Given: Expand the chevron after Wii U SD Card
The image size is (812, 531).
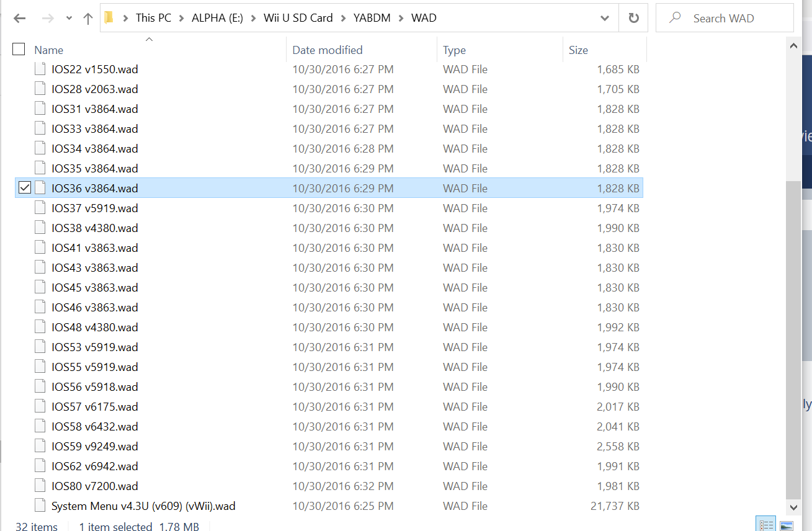Looking at the screenshot, I should click(x=343, y=18).
